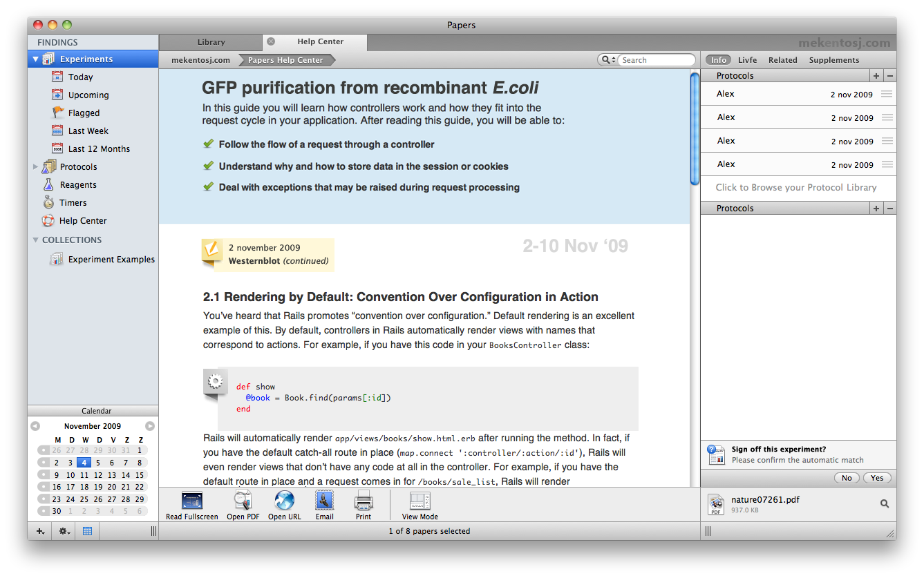Click the mekentosj.com breadcrumb
Viewport: 924px width, 578px height.
coord(200,60)
